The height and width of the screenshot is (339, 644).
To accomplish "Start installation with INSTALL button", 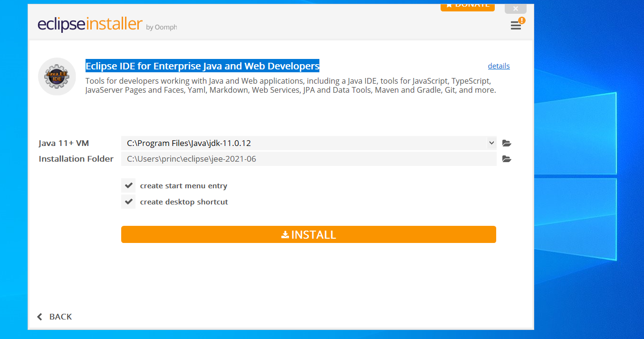I will point(308,234).
